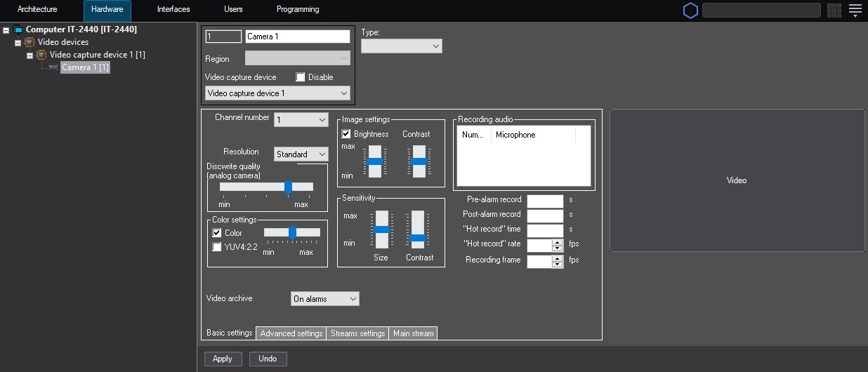Toggle the Brightness checkbox
Viewport: 868px width, 372px height.
pos(346,134)
